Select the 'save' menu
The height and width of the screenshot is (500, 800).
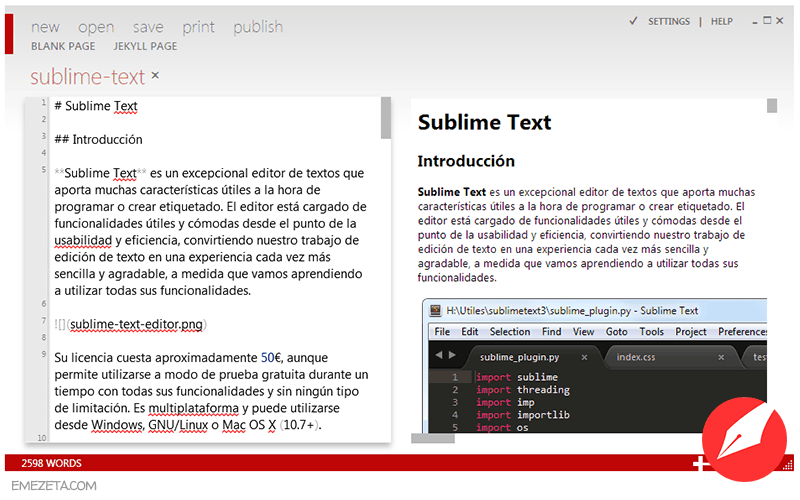[x=148, y=27]
